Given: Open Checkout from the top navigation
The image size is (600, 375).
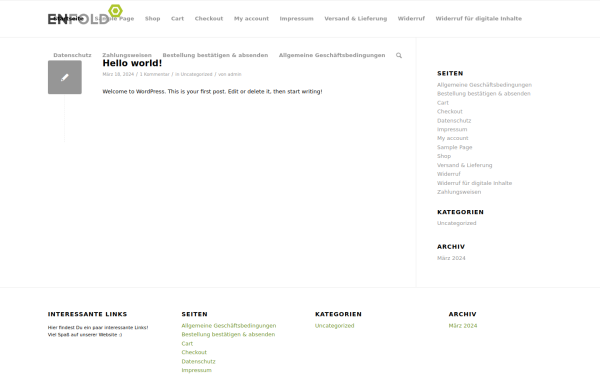Looking at the screenshot, I should tap(209, 18).
